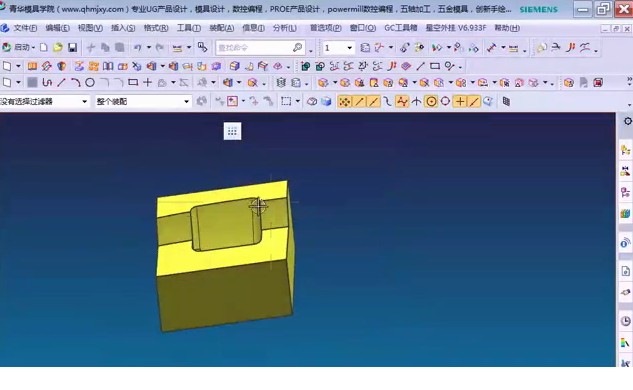Image resolution: width=633 pixels, height=390 pixels.
Task: Open the GC工具箱 toolkit menu
Action: point(400,28)
